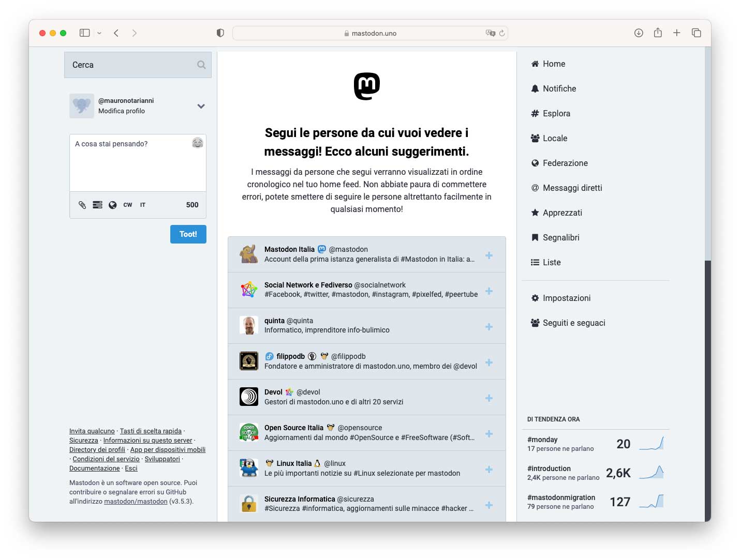Open the emoji picker in compose box
The width and height of the screenshot is (740, 560).
198,143
